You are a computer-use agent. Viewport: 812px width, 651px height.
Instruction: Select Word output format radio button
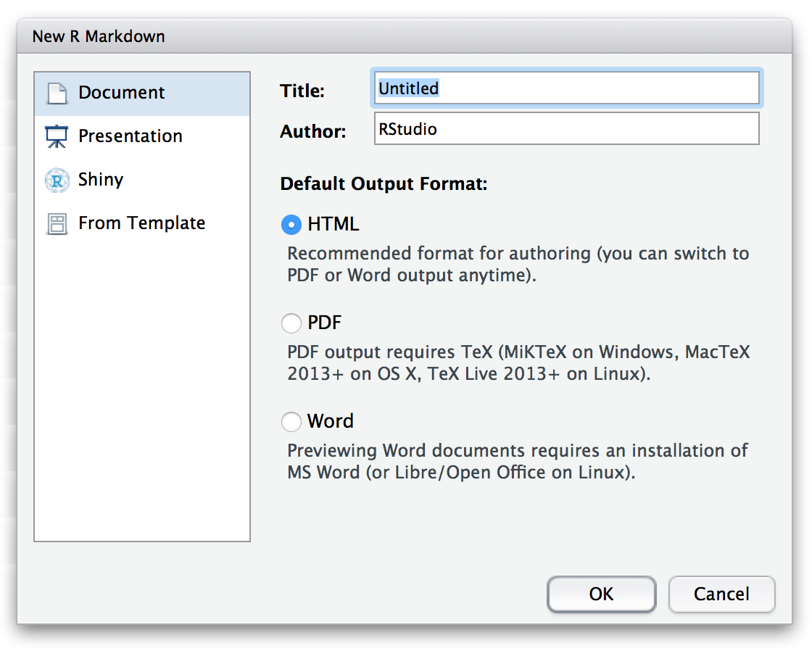coord(291,422)
